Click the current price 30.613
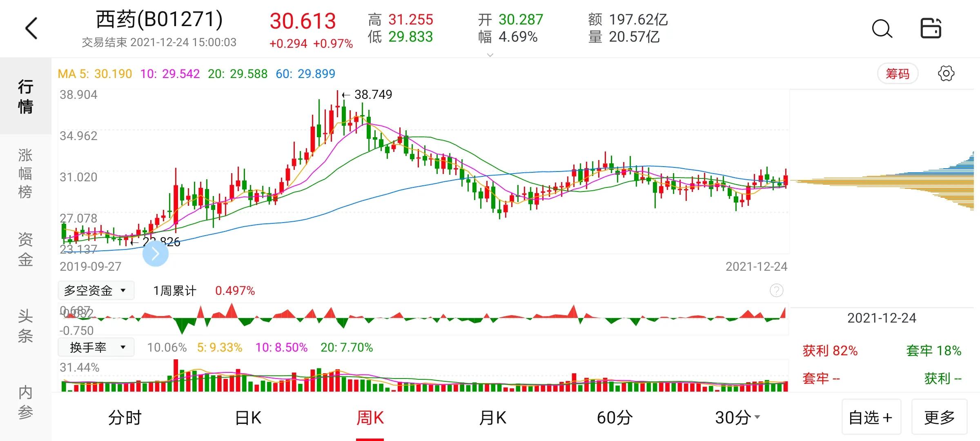 tap(303, 21)
